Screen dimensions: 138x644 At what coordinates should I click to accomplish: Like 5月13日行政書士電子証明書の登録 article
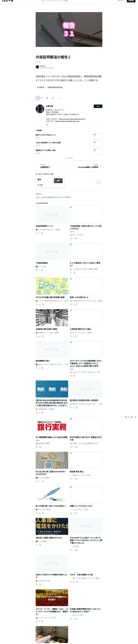(x=37, y=305)
